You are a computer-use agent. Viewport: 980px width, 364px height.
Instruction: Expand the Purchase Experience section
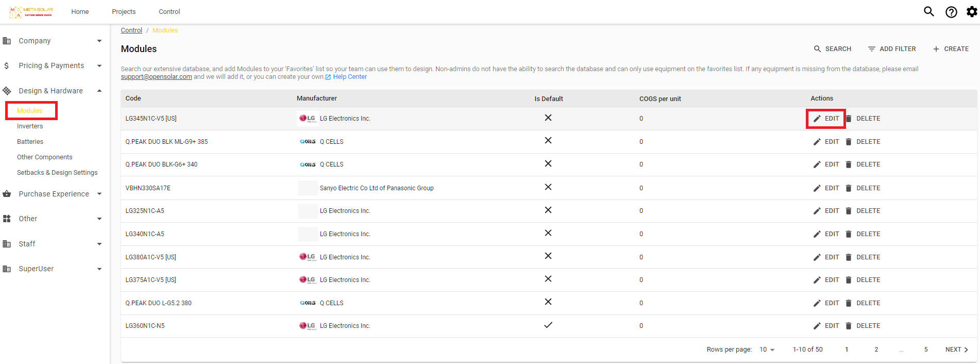tap(99, 194)
